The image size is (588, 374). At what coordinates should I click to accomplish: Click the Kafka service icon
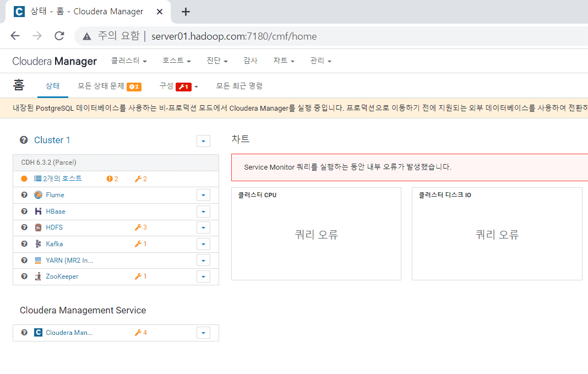point(38,244)
